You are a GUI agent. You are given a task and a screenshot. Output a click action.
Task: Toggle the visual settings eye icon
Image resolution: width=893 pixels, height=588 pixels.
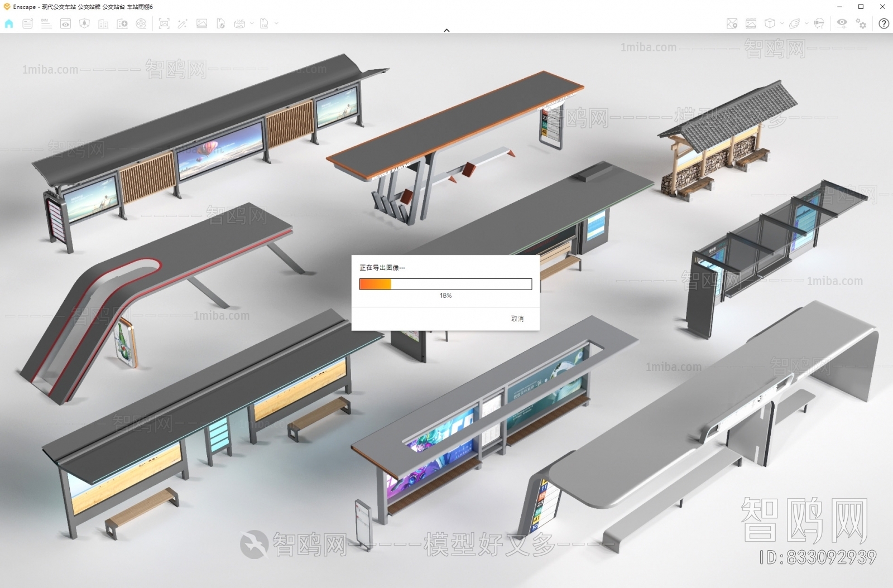[x=842, y=23]
